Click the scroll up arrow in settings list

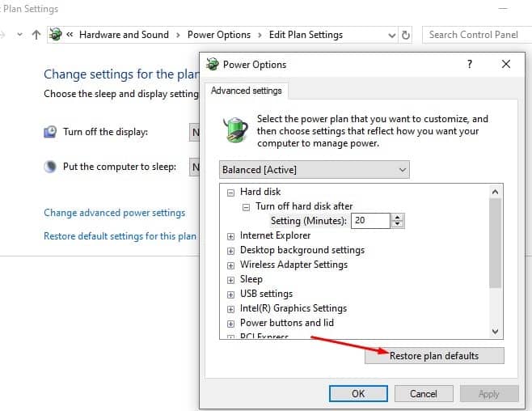(496, 192)
